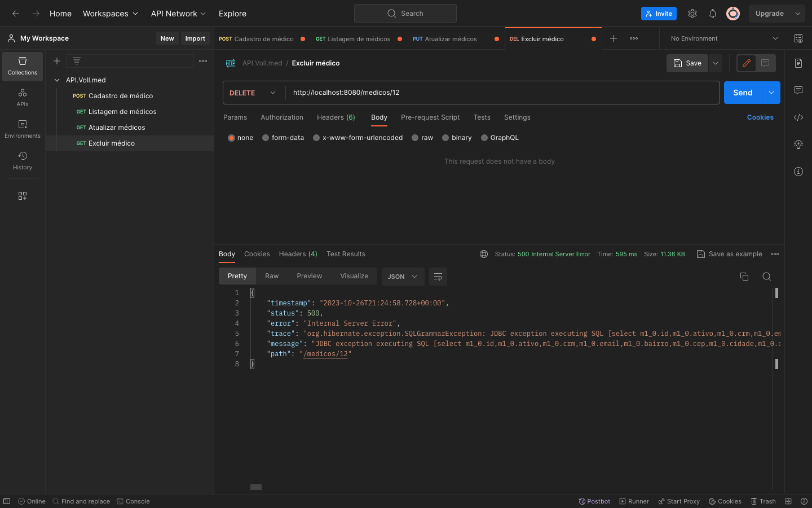Click the collection filter icon
This screenshot has height=508, width=812.
click(77, 61)
